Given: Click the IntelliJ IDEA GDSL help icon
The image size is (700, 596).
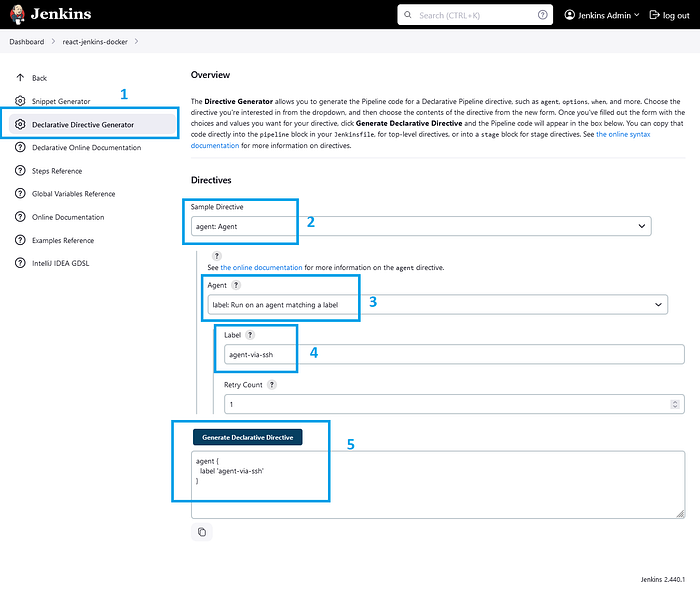Looking at the screenshot, I should click(x=20, y=263).
